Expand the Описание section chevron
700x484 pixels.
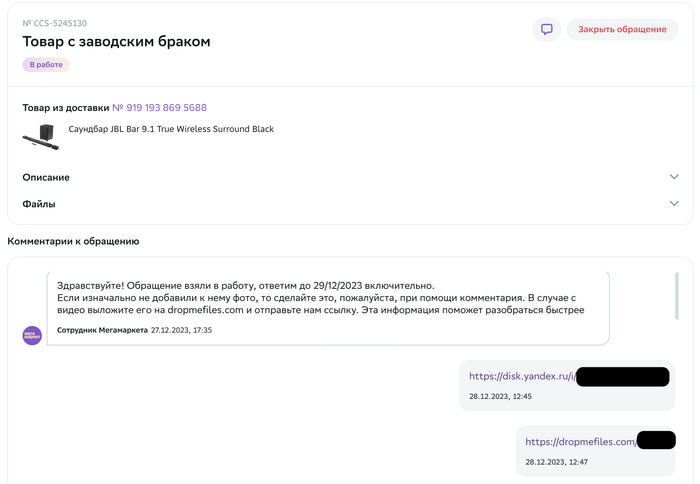pos(674,177)
